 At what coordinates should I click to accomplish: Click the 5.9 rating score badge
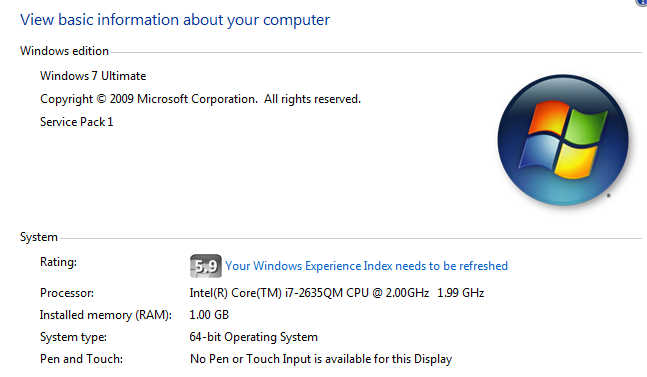[205, 266]
